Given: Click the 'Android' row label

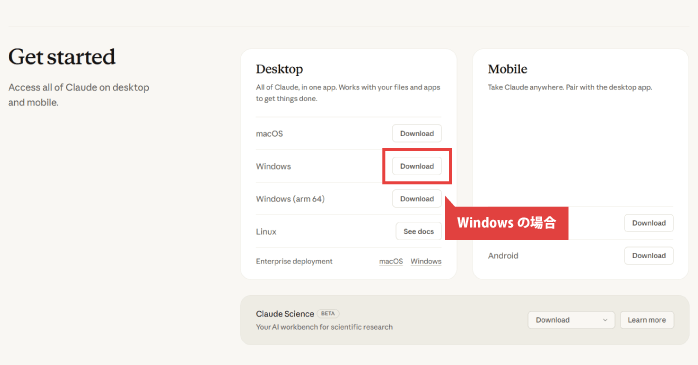Looking at the screenshot, I should 503,256.
